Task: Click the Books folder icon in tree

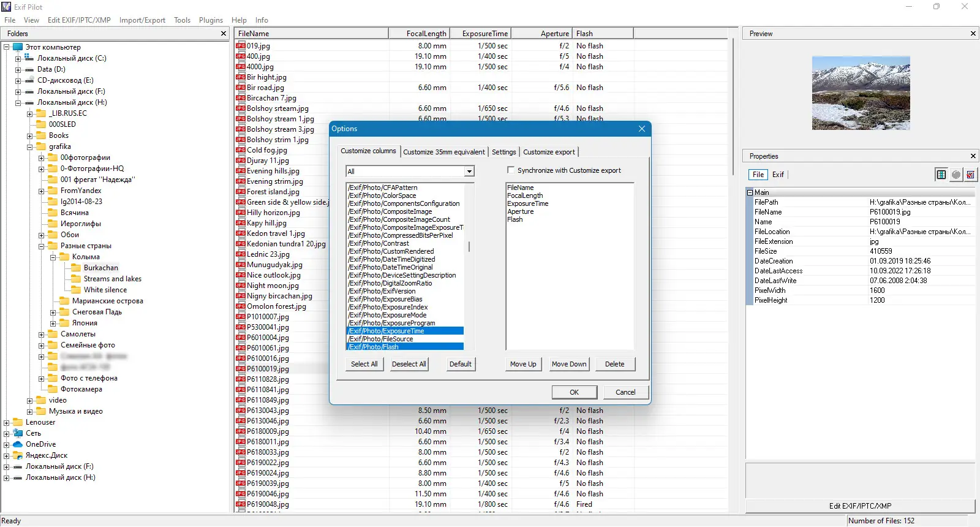Action: coord(41,135)
